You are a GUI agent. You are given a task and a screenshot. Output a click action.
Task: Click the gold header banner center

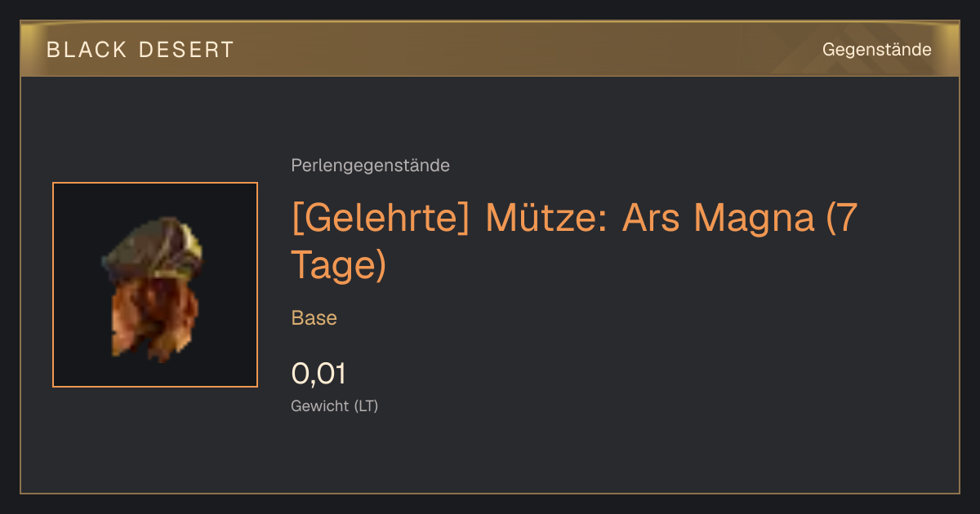[x=490, y=49]
